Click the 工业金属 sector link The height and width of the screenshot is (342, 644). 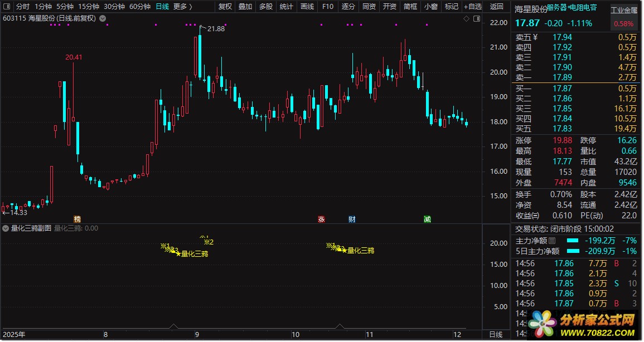623,11
